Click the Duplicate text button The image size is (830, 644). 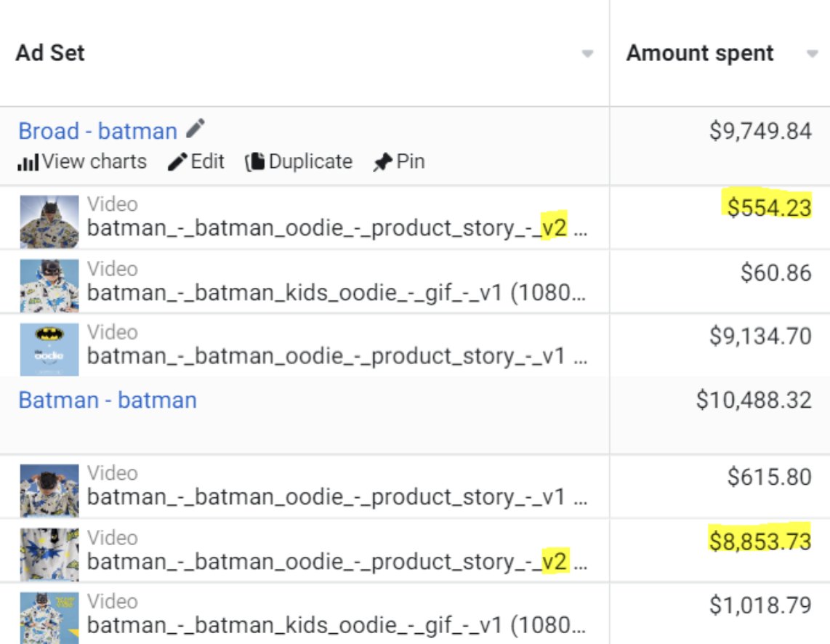click(310, 161)
